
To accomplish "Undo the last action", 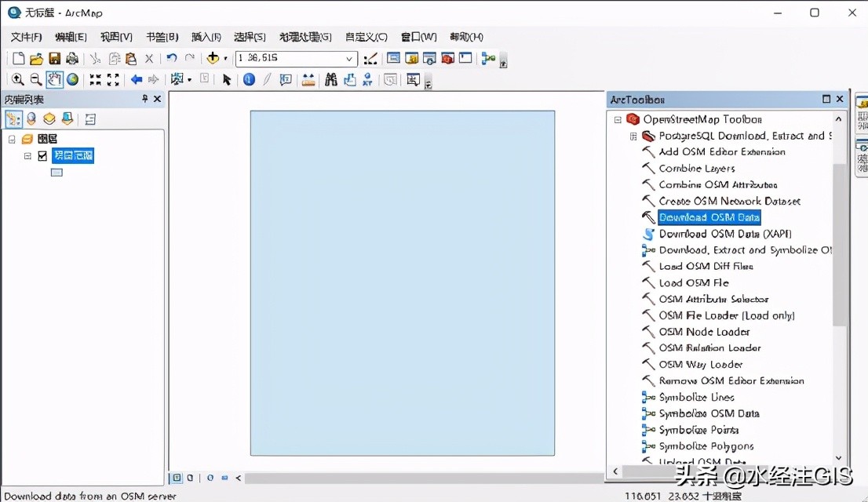I will (172, 58).
